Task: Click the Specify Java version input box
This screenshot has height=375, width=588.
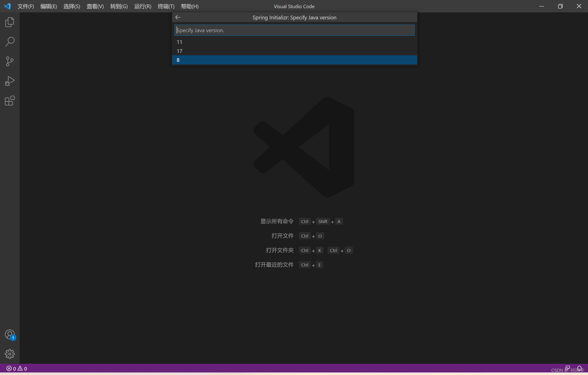Action: [x=294, y=30]
